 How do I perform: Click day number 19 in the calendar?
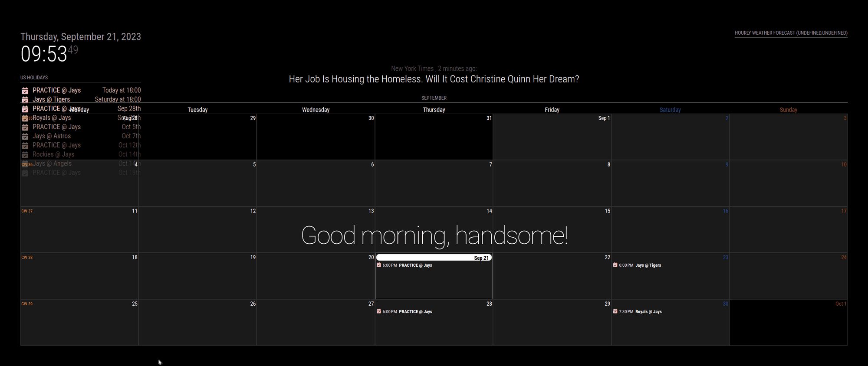253,257
